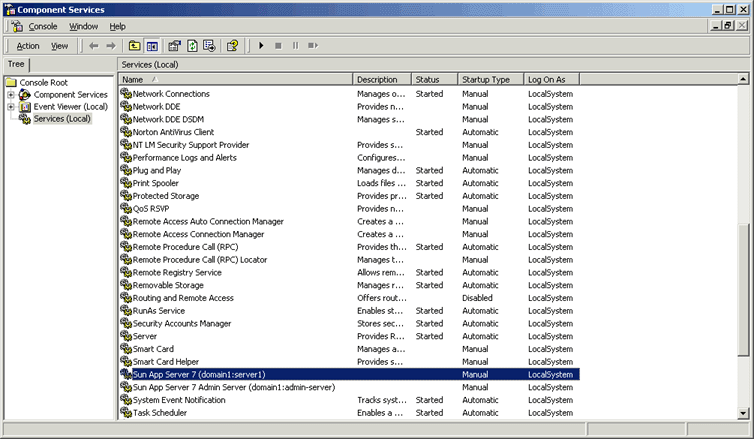
Task: Click the Component Services tree icon
Action: 25,95
